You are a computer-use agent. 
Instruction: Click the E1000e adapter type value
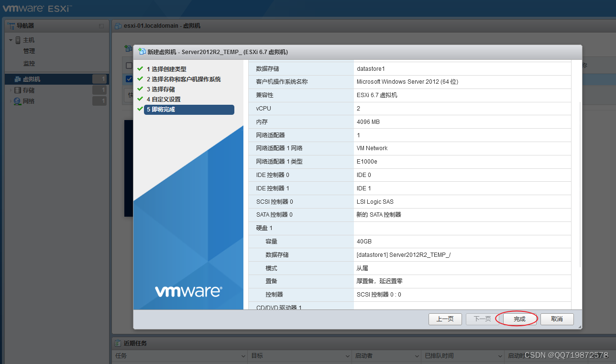[x=366, y=162]
